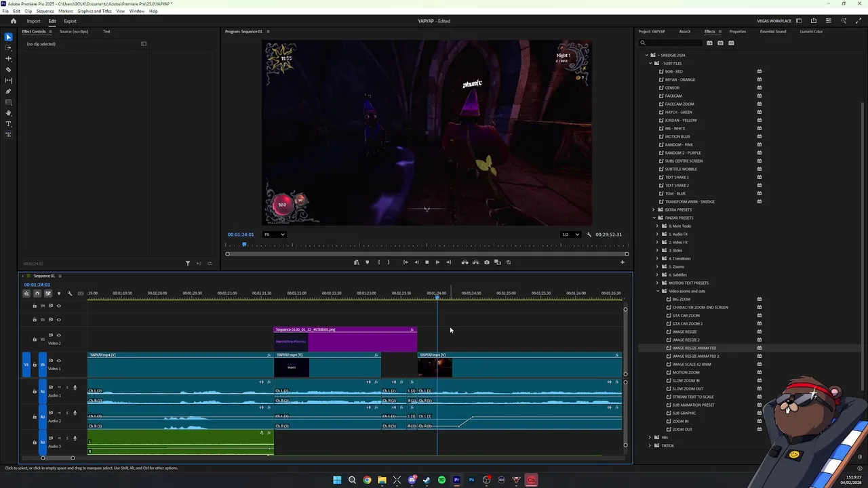Toggle track lock on Audio 3
Viewport: 868px width, 488px height.
pyautogui.click(x=35, y=442)
